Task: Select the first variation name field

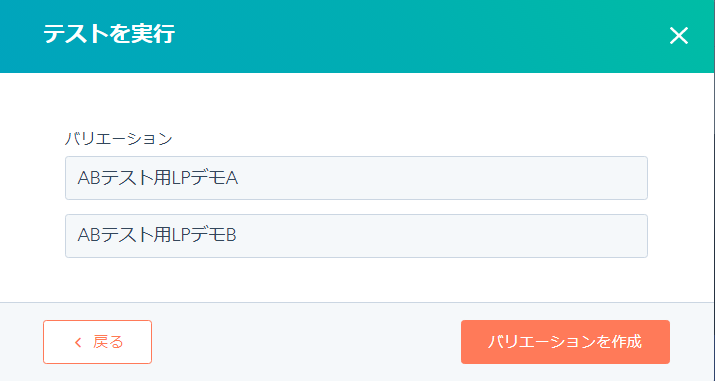Action: pos(356,178)
